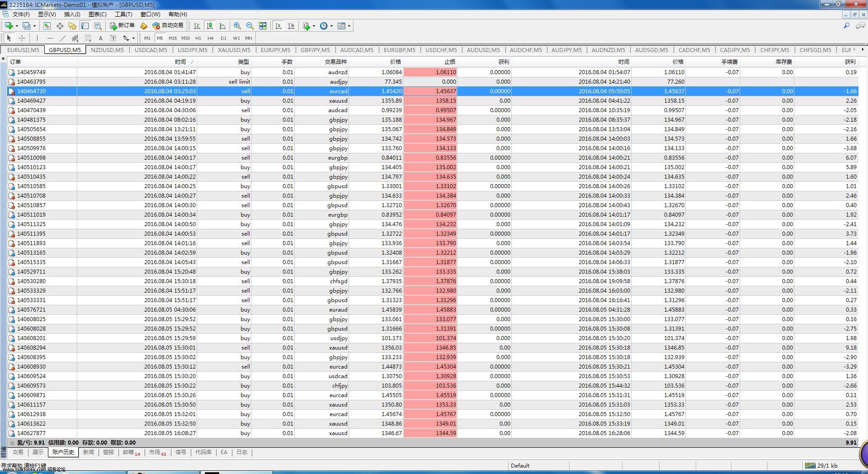This screenshot has width=868, height=474.
Task: Click the periods clock icon
Action: 324,26
